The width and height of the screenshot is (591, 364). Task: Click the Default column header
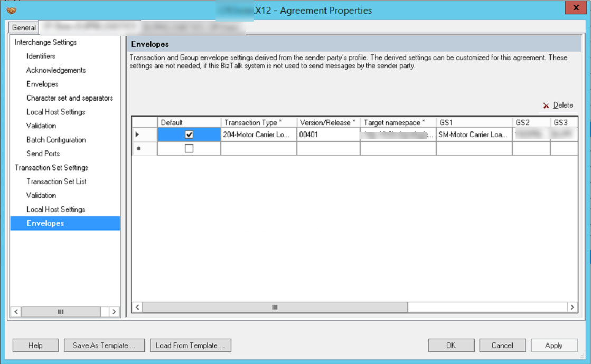(189, 122)
